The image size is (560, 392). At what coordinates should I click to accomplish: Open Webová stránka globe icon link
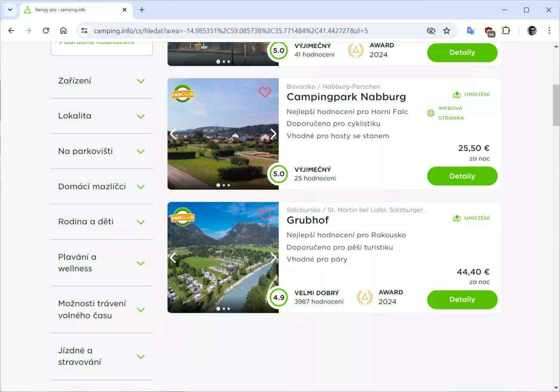pyautogui.click(x=430, y=113)
